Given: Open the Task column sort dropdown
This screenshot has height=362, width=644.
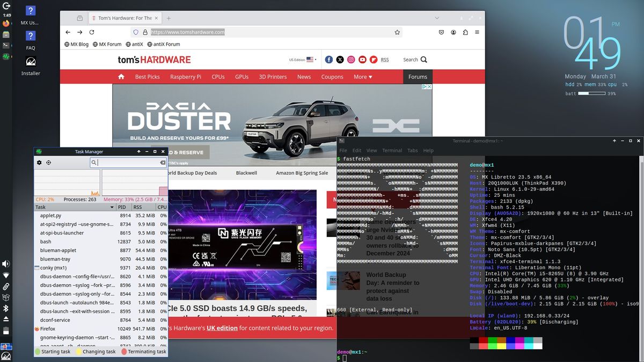Looking at the screenshot, I should coord(111,206).
